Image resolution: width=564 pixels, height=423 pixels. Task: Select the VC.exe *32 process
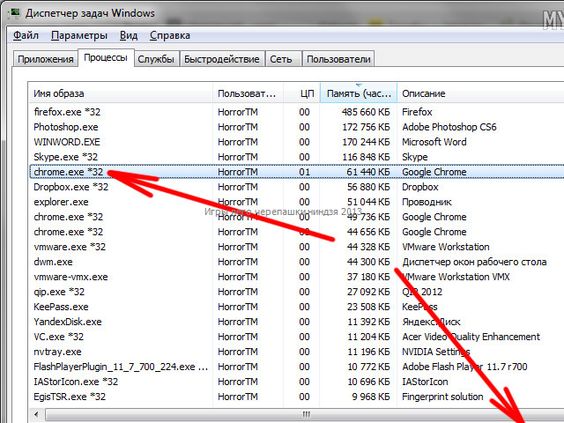pyautogui.click(x=296, y=337)
